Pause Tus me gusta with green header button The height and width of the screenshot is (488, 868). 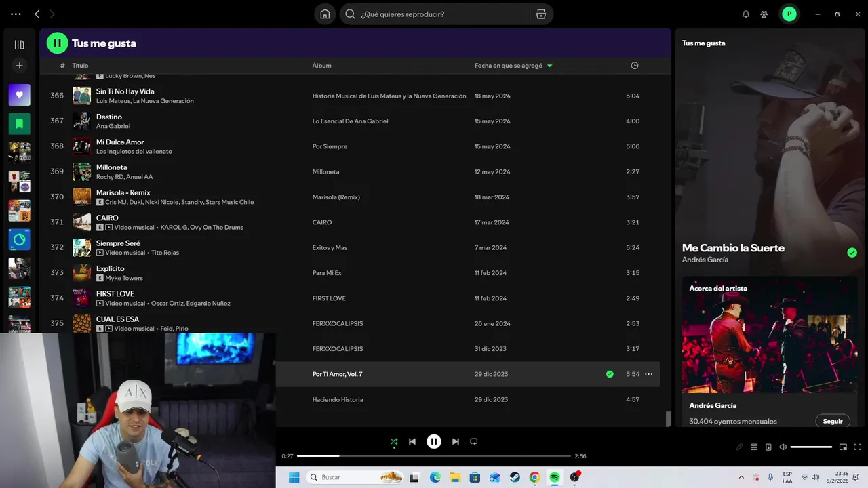pos(57,43)
